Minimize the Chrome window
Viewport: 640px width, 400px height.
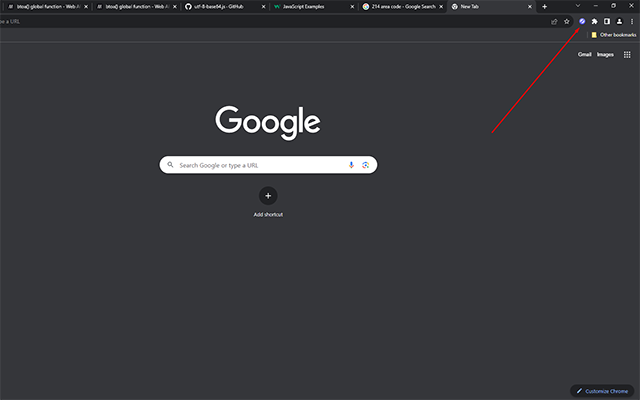(596, 6)
